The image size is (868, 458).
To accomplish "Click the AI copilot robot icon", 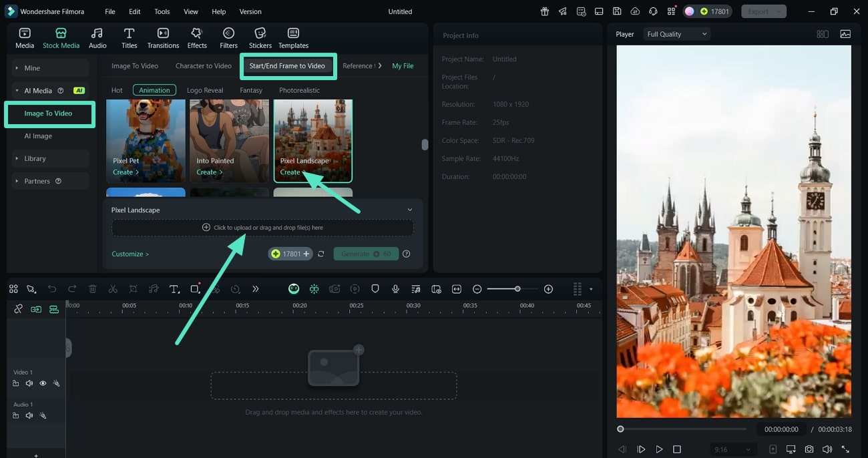I will click(x=294, y=289).
